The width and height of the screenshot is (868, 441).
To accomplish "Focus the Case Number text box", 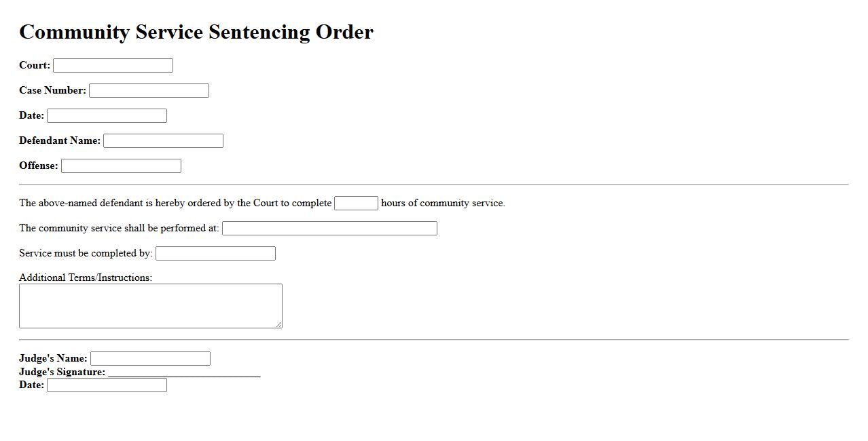I will click(149, 91).
